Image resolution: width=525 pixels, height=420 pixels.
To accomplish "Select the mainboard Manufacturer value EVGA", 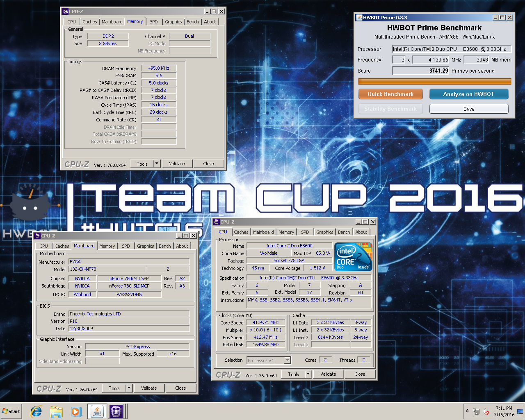I will pyautogui.click(x=129, y=262).
